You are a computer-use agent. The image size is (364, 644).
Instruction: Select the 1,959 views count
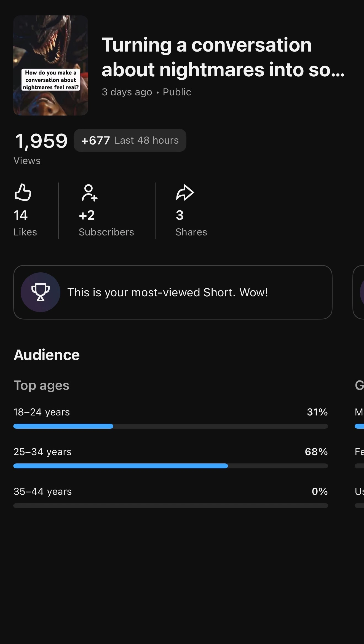coord(41,141)
